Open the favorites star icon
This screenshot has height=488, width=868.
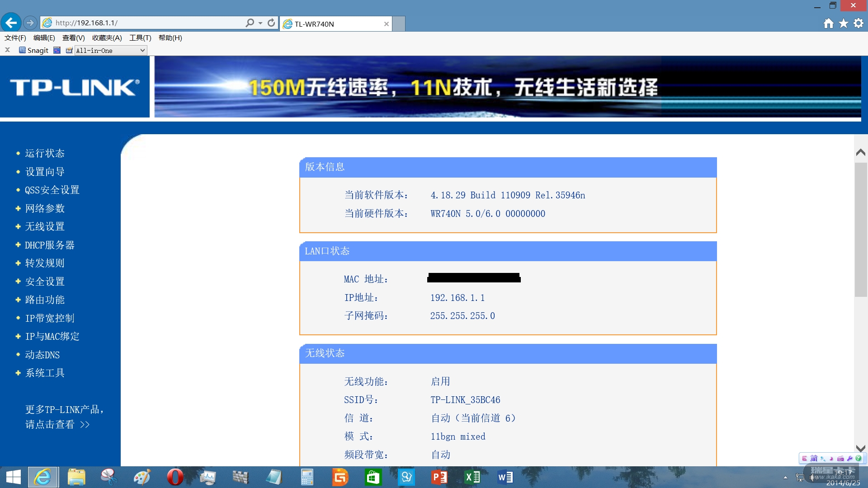pyautogui.click(x=844, y=23)
